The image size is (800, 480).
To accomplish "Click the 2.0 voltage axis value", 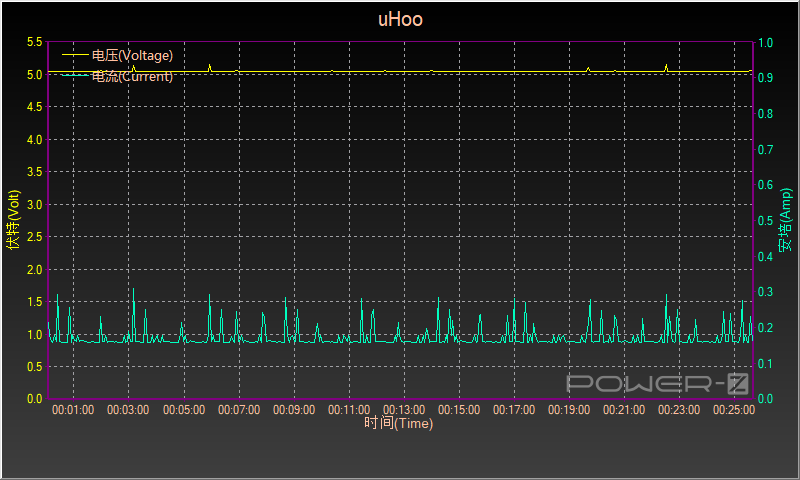I will [35, 269].
